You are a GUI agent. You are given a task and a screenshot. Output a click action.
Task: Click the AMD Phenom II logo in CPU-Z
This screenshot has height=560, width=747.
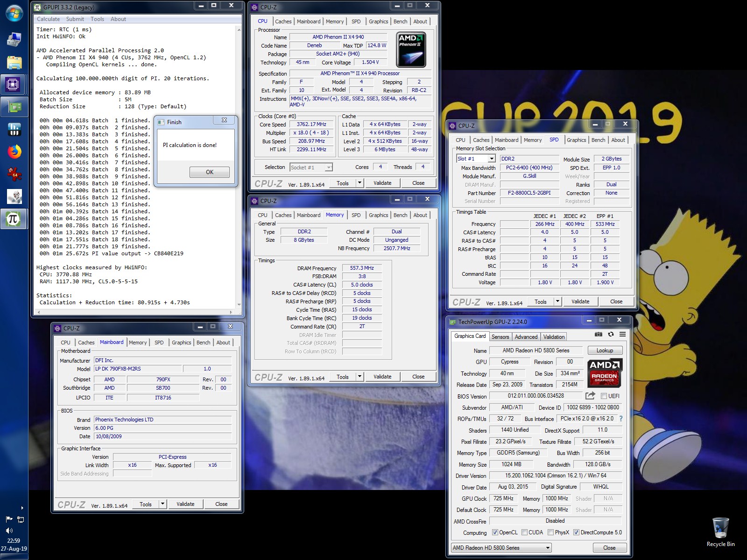(411, 50)
